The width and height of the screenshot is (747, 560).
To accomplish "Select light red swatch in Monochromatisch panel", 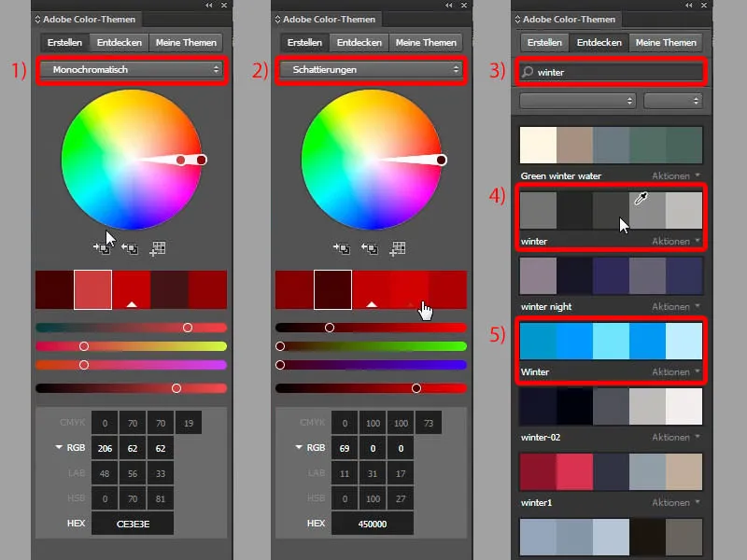I will tap(92, 289).
